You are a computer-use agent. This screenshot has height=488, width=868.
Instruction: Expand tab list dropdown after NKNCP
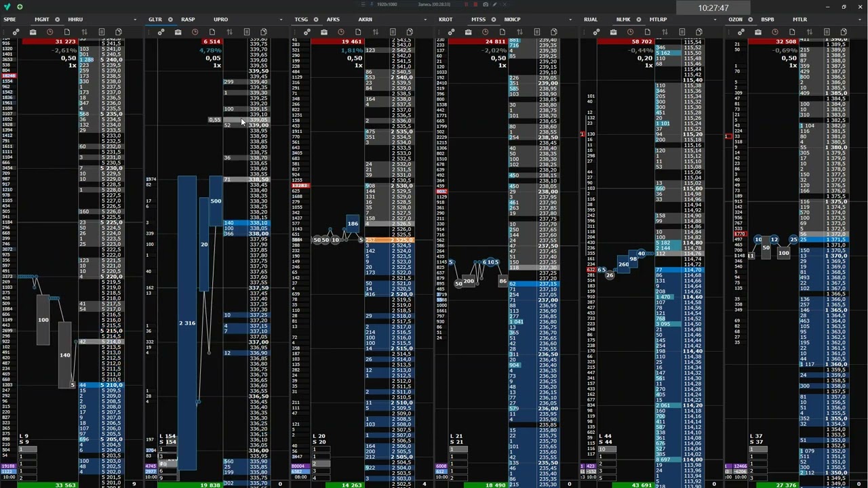[x=570, y=20]
